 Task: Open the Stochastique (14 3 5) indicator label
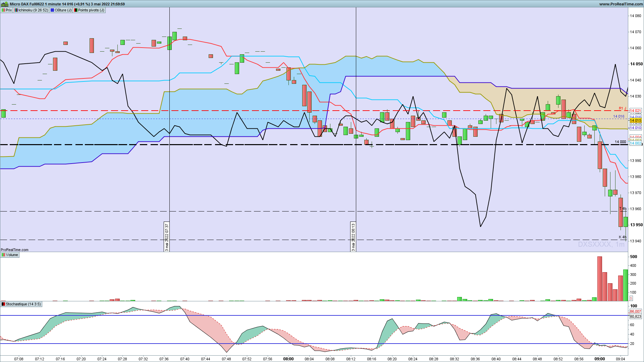pyautogui.click(x=21, y=304)
